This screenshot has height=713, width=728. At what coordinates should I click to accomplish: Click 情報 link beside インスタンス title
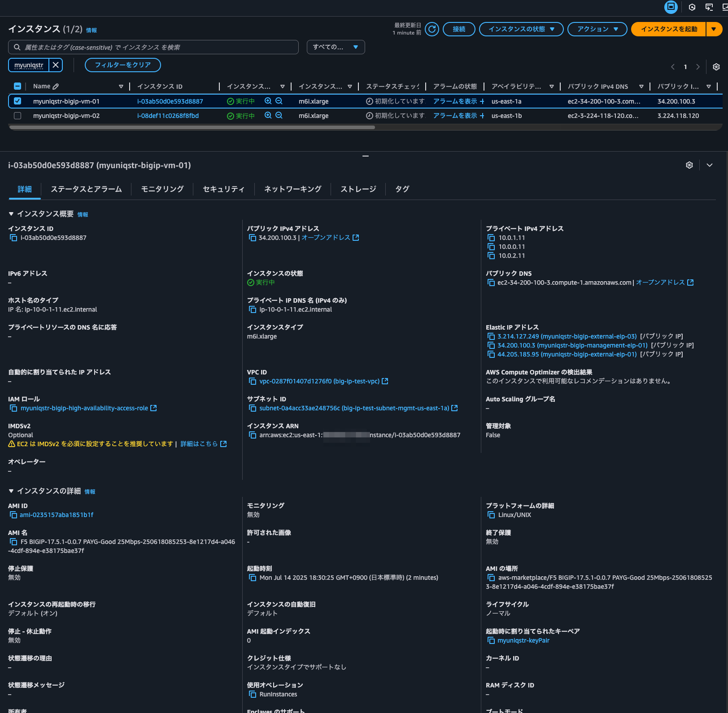point(92,30)
